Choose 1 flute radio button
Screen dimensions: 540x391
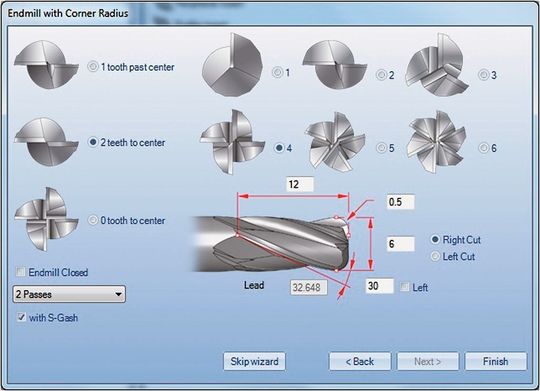click(277, 72)
